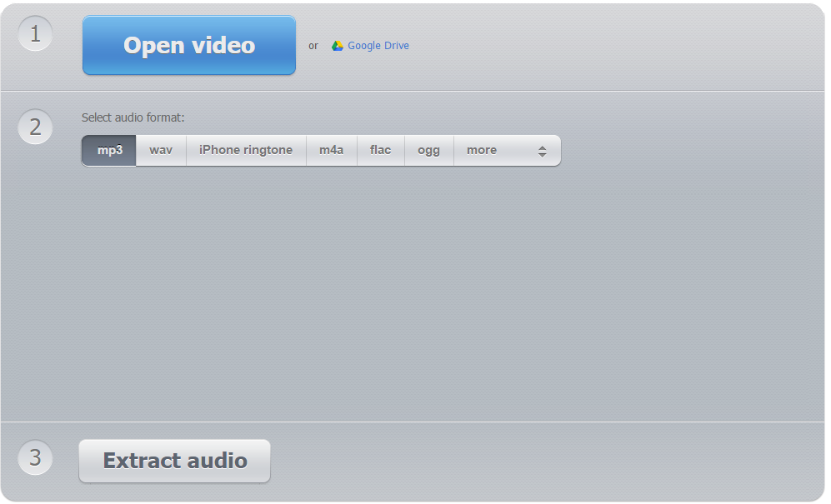Switch to m4a audio format
The image size is (831, 504).
(x=331, y=151)
